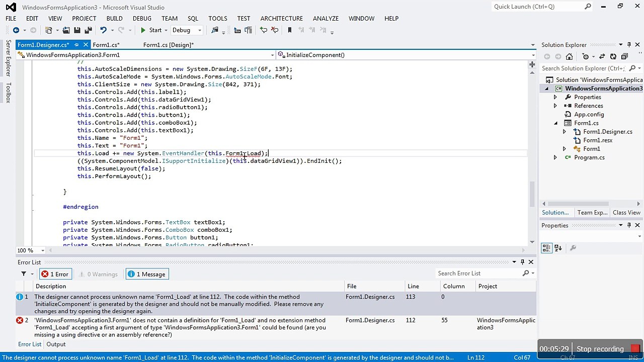Open the Server Explorer side tab
This screenshot has height=362, width=644.
[8, 58]
